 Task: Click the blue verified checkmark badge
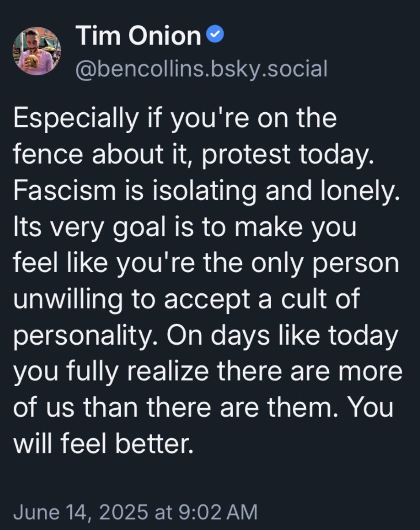(215, 35)
